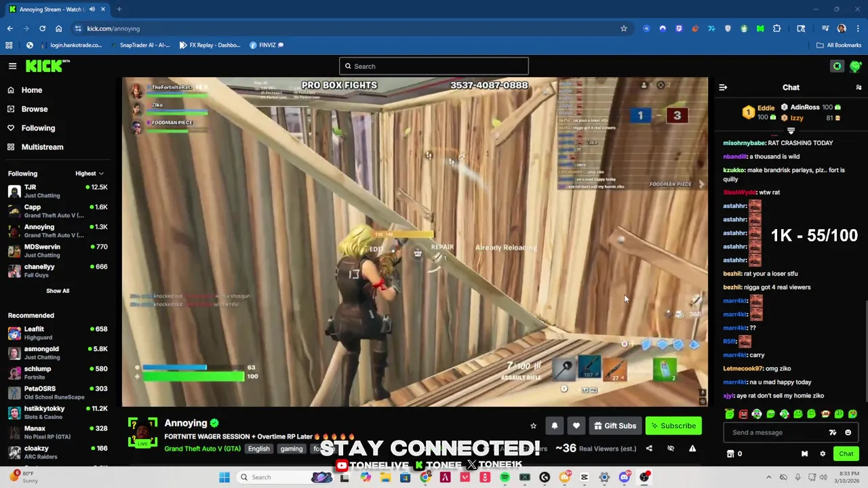Screen dimensions: 868x488
Task: Open the Kick hamburger sidebar menu
Action: 12,66
